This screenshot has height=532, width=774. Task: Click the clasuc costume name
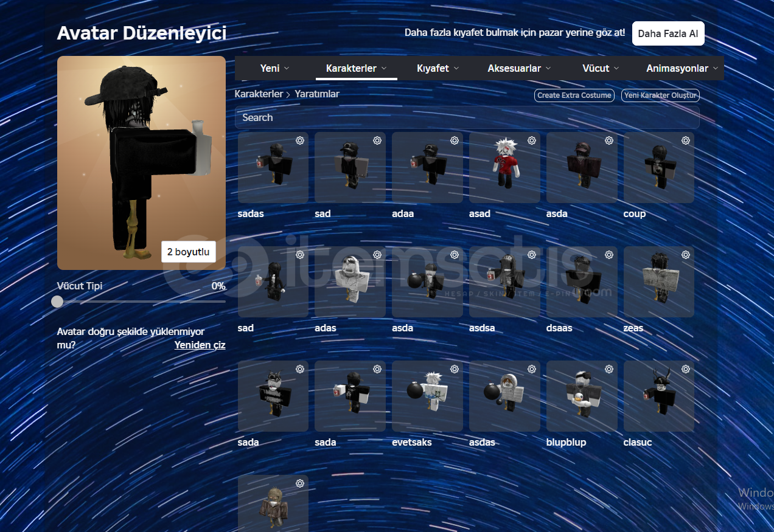(x=638, y=442)
